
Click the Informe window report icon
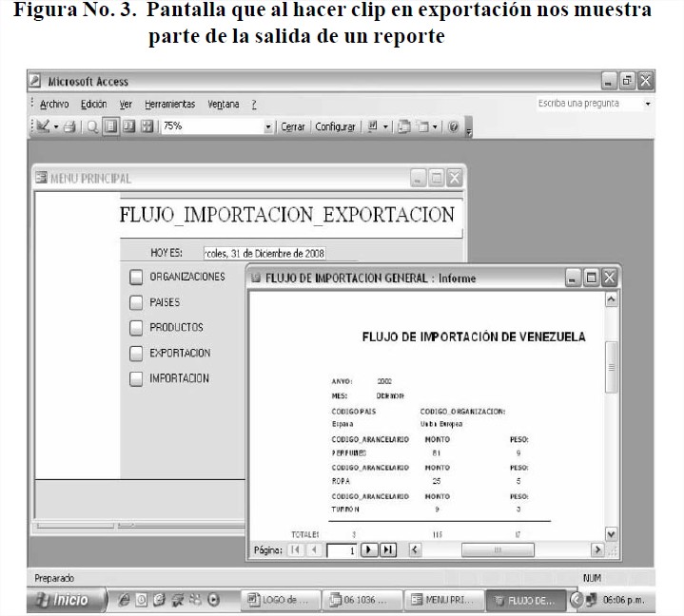(x=257, y=279)
